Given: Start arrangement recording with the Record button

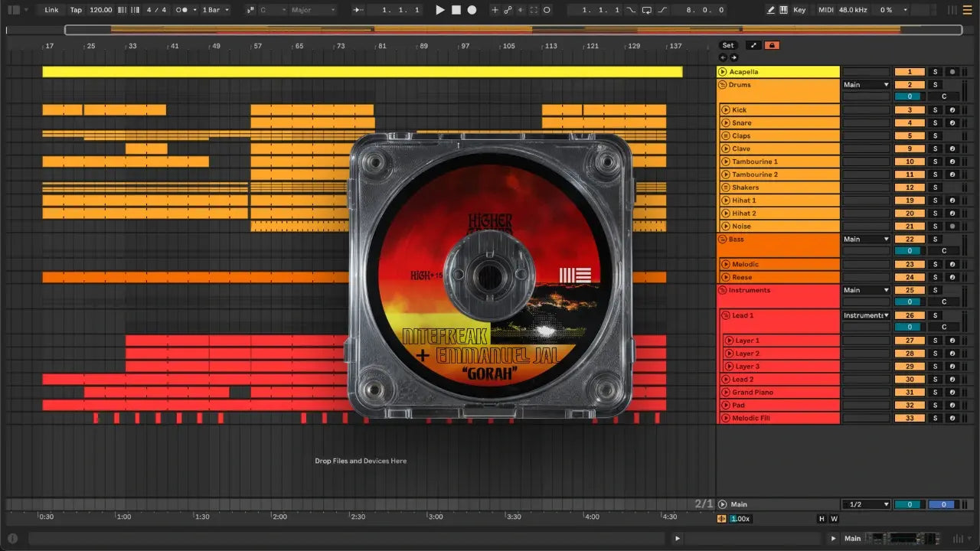Looking at the screenshot, I should tap(472, 10).
